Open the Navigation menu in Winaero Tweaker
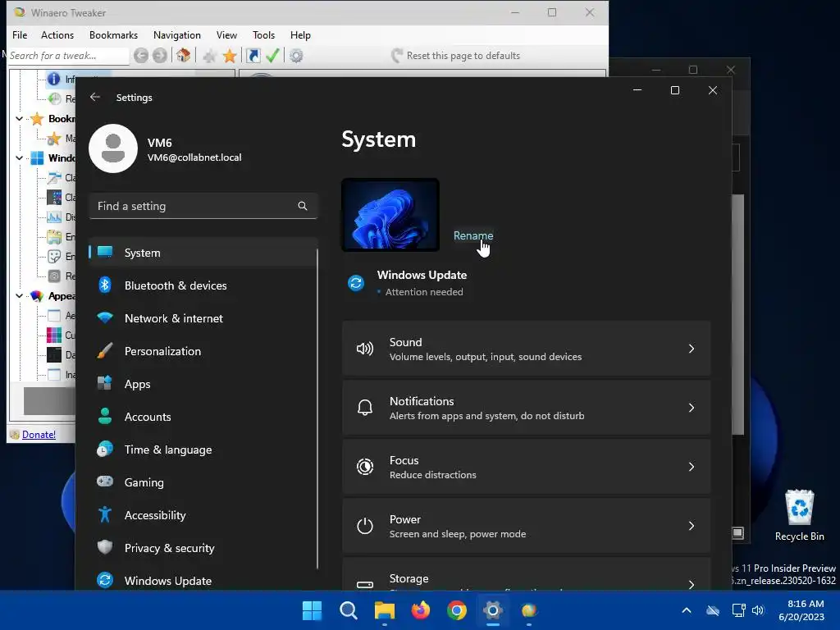This screenshot has width=840, height=630. click(177, 34)
